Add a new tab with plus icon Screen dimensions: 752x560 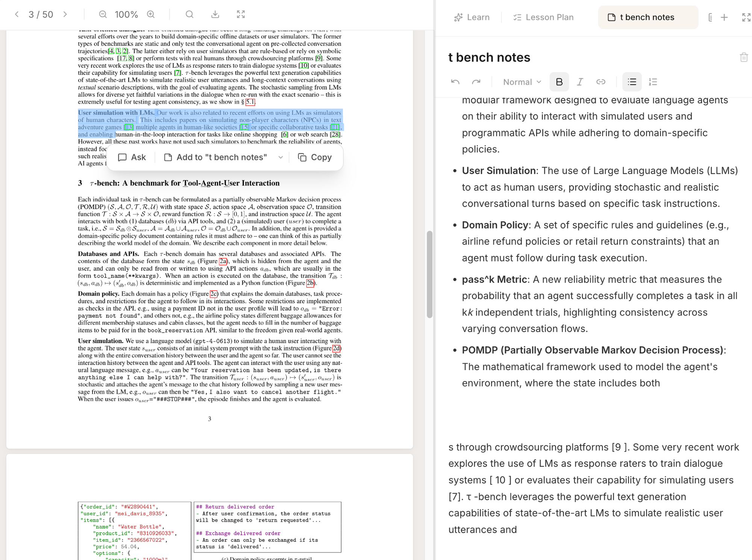pos(724,17)
